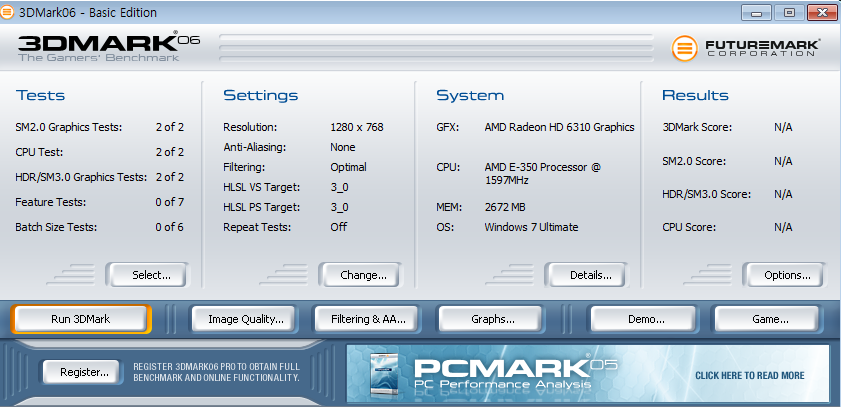Image resolution: width=841 pixels, height=407 pixels.
Task: Click the memory value 2672 MB
Action: pos(505,207)
